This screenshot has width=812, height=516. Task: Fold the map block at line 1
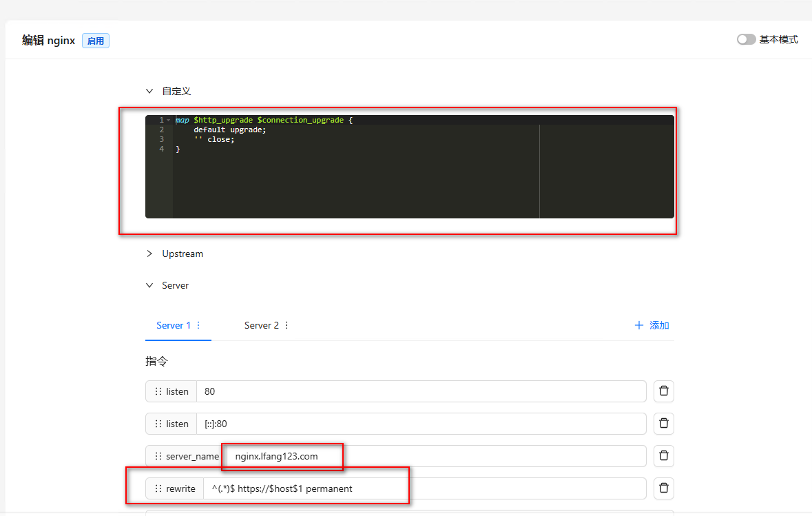point(169,120)
